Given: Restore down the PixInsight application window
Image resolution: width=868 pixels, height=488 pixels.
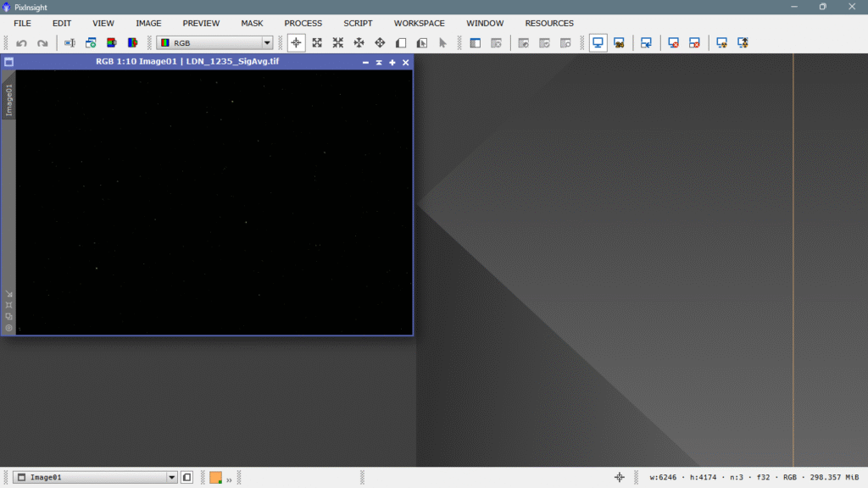Looking at the screenshot, I should (822, 7).
